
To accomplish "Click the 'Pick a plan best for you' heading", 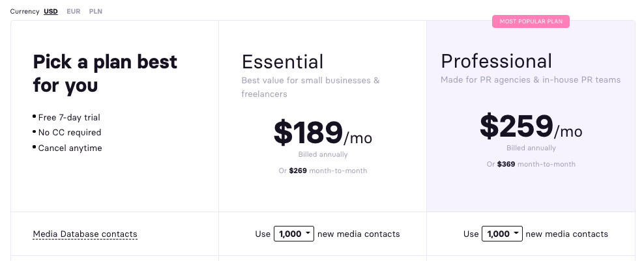I will click(105, 73).
